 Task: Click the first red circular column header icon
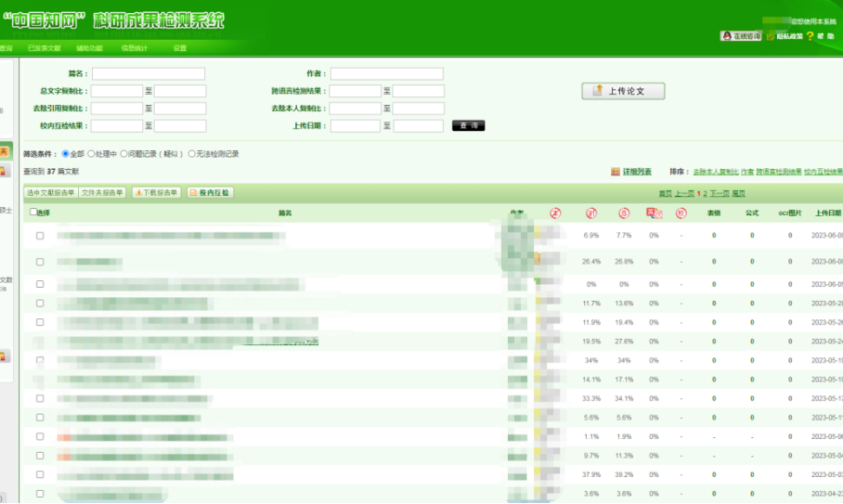pos(555,213)
